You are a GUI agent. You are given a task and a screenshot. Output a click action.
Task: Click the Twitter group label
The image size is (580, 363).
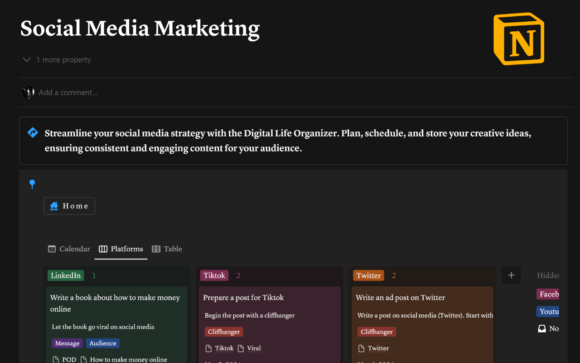click(x=368, y=275)
